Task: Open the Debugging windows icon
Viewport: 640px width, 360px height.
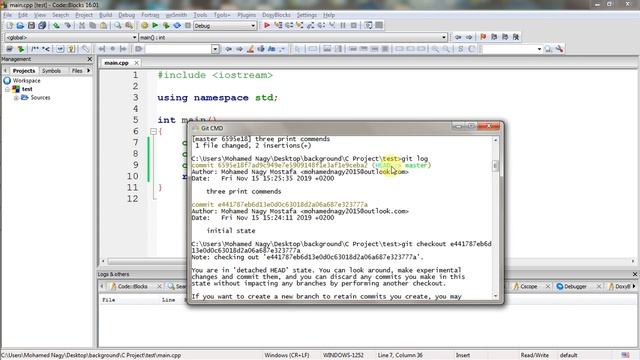Action: [x=368, y=25]
